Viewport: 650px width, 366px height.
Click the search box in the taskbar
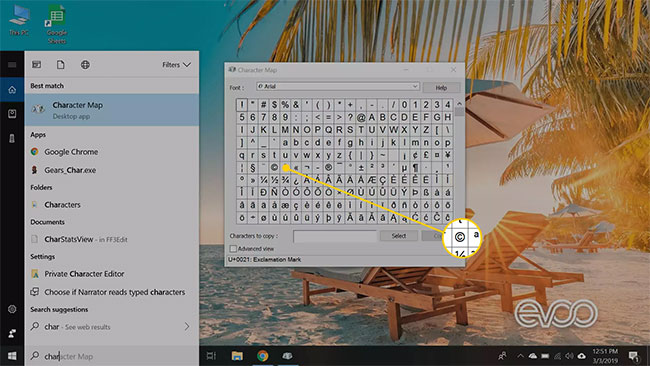click(112, 356)
